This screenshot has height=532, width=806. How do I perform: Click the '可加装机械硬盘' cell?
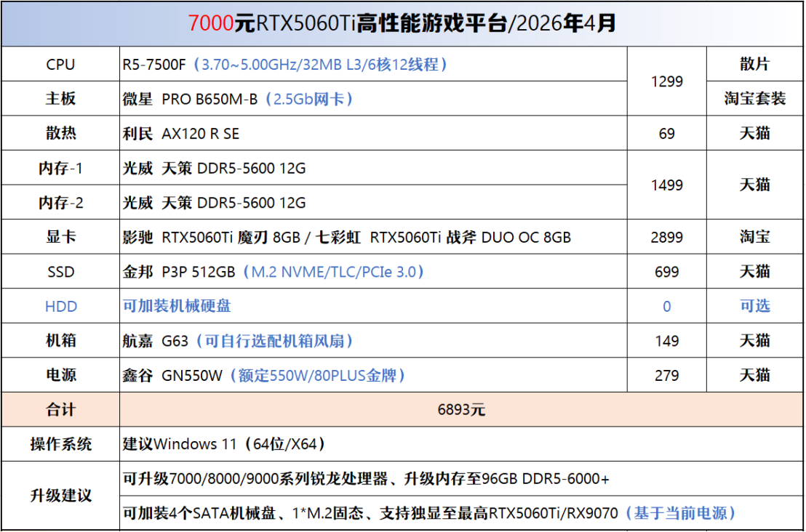click(x=373, y=306)
